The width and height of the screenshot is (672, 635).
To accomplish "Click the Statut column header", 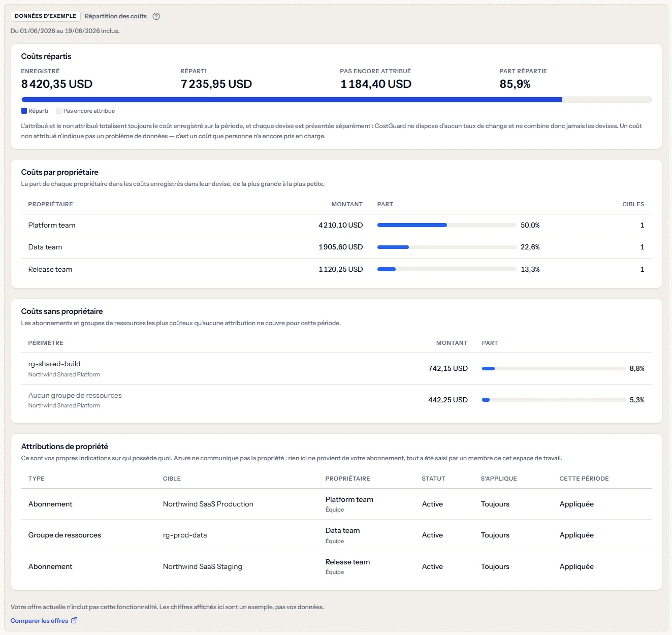I will click(433, 479).
